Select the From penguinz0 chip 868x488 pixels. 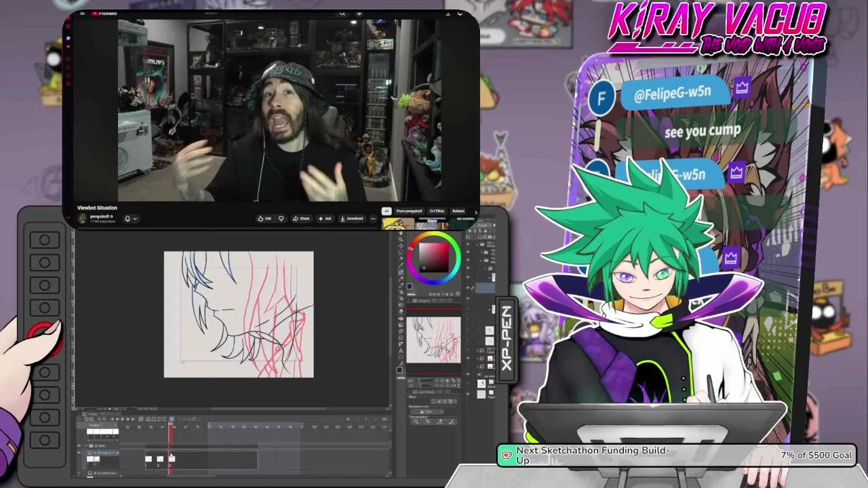[x=409, y=211]
